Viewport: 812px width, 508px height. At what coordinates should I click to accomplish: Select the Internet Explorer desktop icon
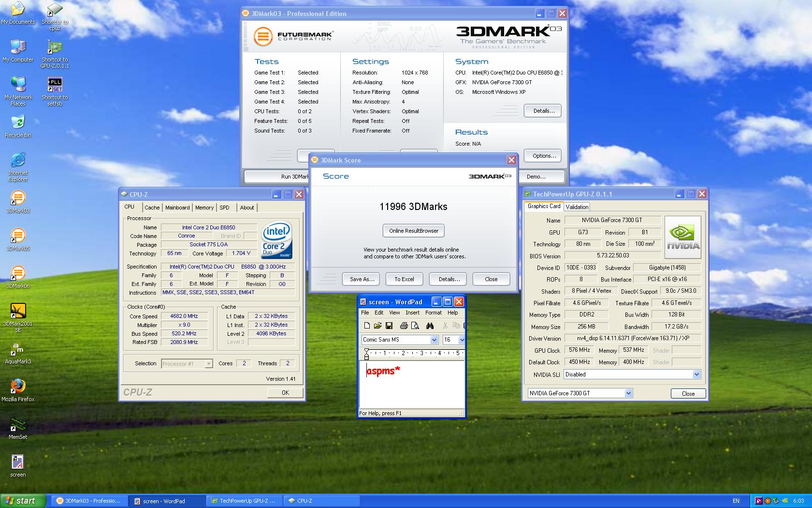18,167
